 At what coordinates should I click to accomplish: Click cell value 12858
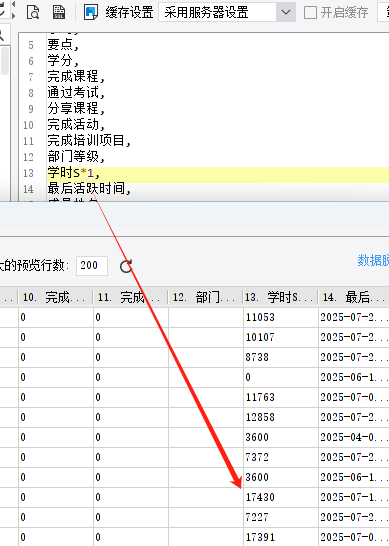[260, 417]
